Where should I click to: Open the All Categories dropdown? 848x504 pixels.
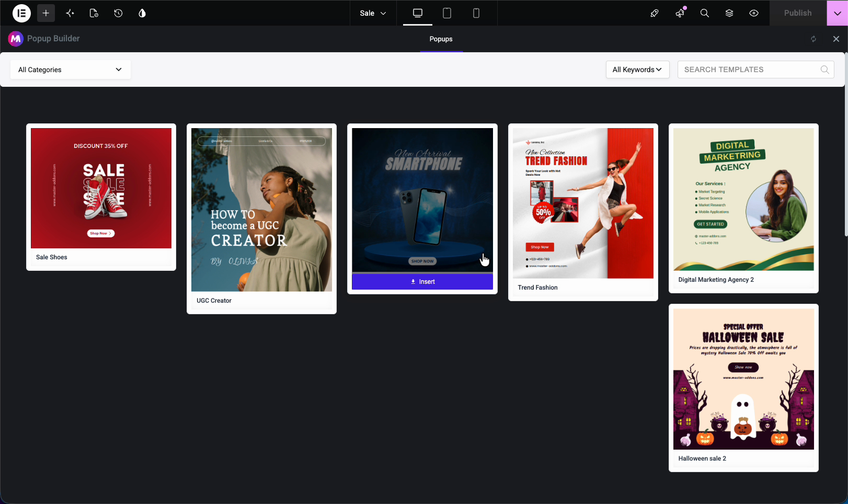[70, 70]
